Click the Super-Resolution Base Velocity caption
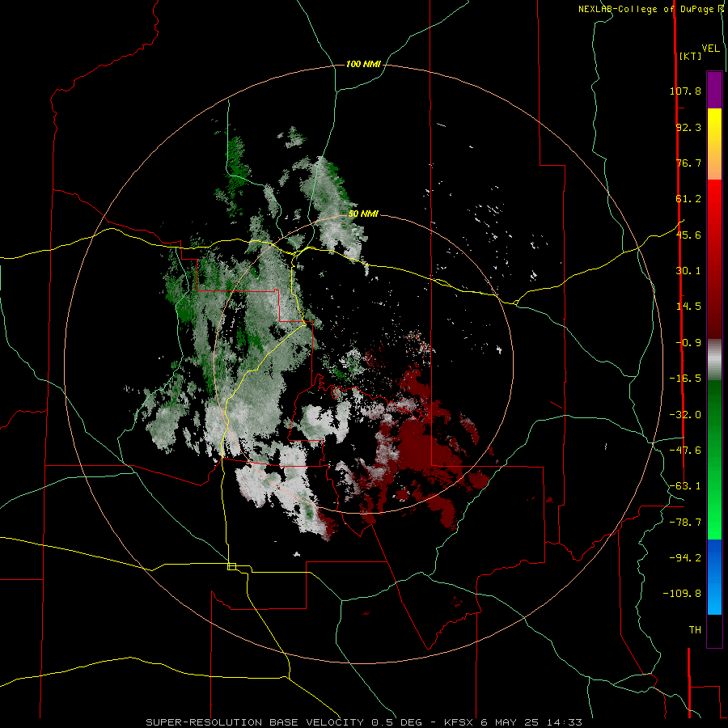 coord(363,722)
